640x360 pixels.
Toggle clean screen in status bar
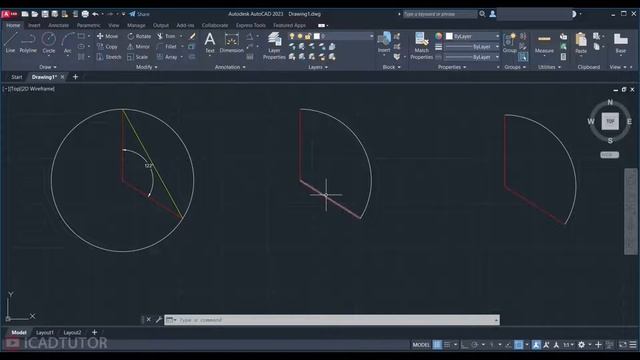(622, 345)
